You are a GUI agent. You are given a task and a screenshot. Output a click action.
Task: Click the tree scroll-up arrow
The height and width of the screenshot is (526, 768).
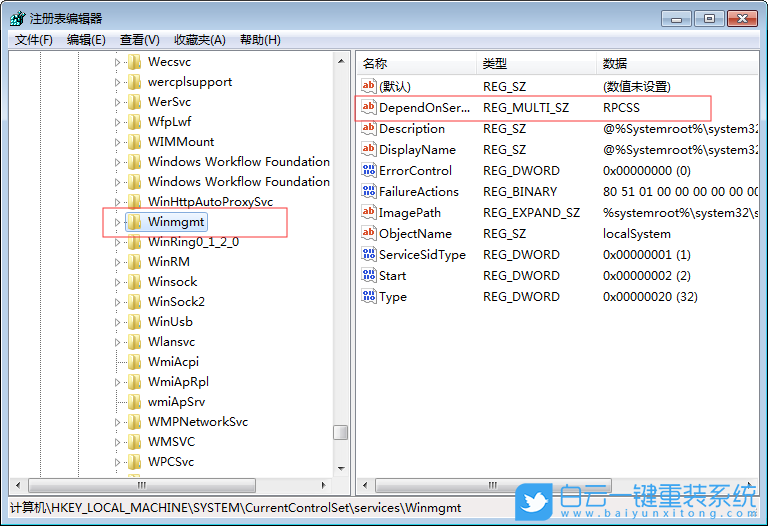click(341, 61)
